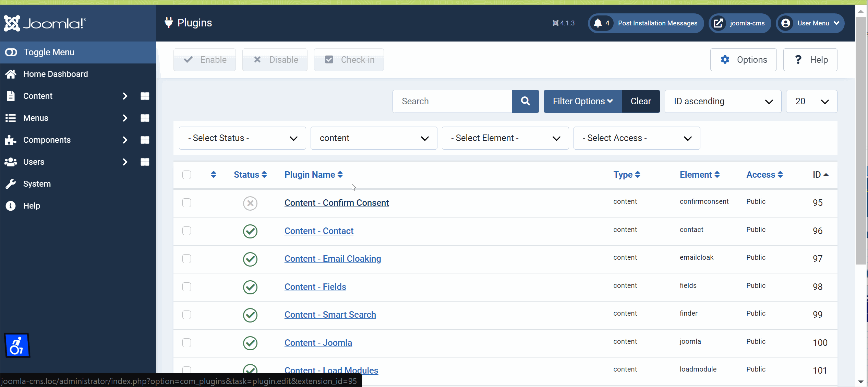Image resolution: width=868 pixels, height=387 pixels.
Task: Open Post Installation Messages notifications bell
Action: pyautogui.click(x=599, y=23)
